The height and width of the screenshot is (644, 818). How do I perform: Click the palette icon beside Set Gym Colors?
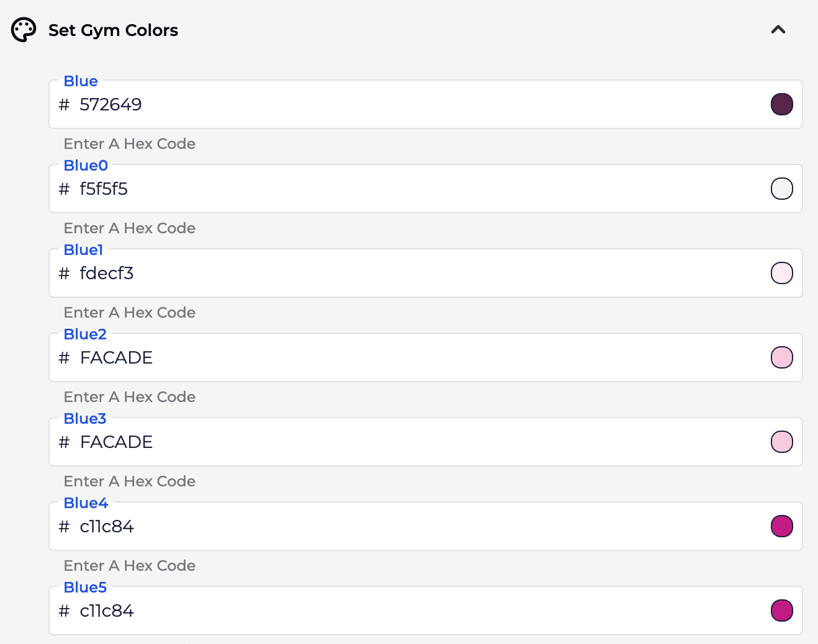24,30
